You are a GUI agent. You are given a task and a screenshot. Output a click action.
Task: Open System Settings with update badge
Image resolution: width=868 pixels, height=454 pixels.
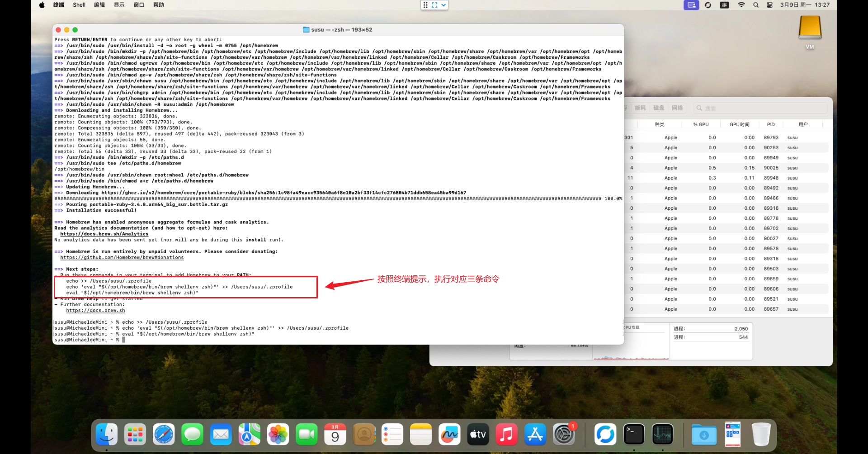pos(564,435)
